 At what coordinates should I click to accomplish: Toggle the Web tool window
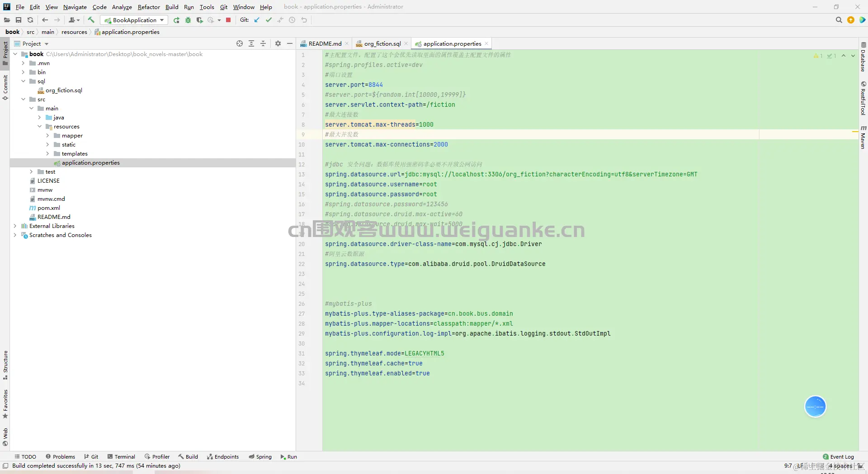pos(5,437)
